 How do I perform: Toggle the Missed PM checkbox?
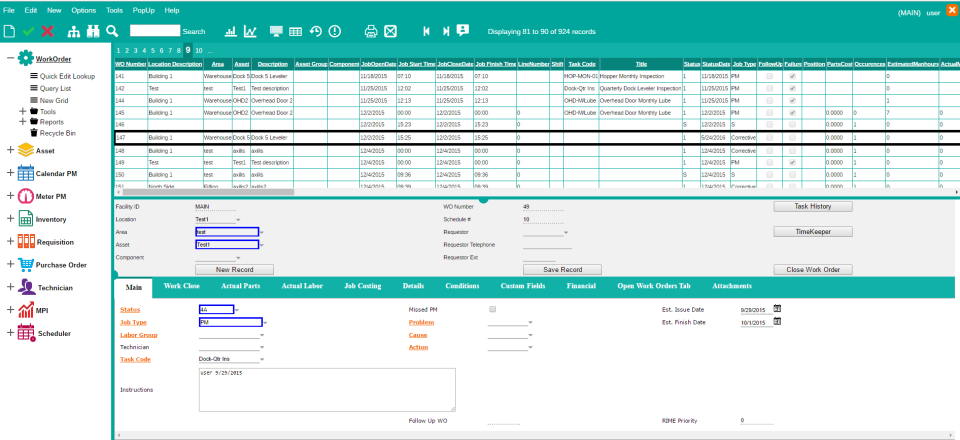tap(492, 309)
